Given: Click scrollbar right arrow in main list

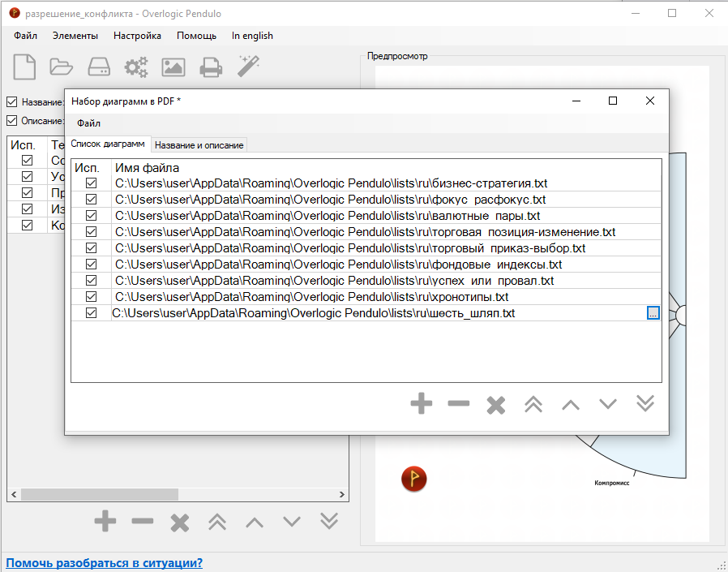Looking at the screenshot, I should tap(342, 494).
